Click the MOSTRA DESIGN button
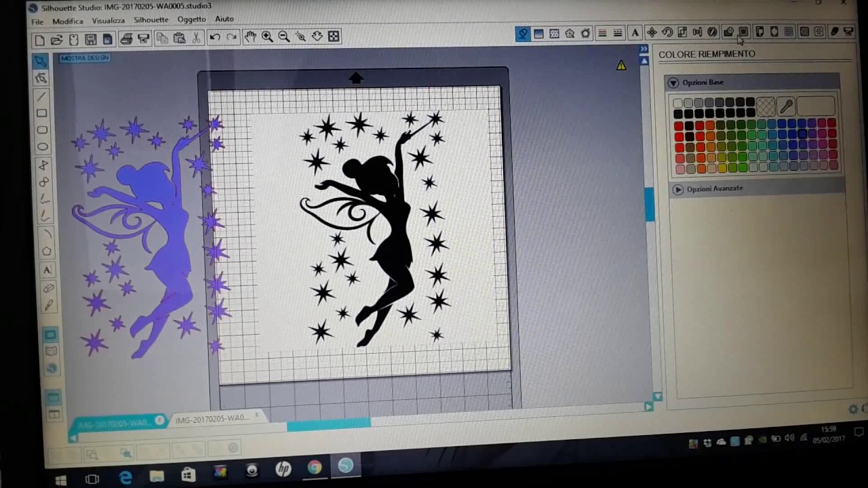This screenshot has width=868, height=488. point(85,58)
